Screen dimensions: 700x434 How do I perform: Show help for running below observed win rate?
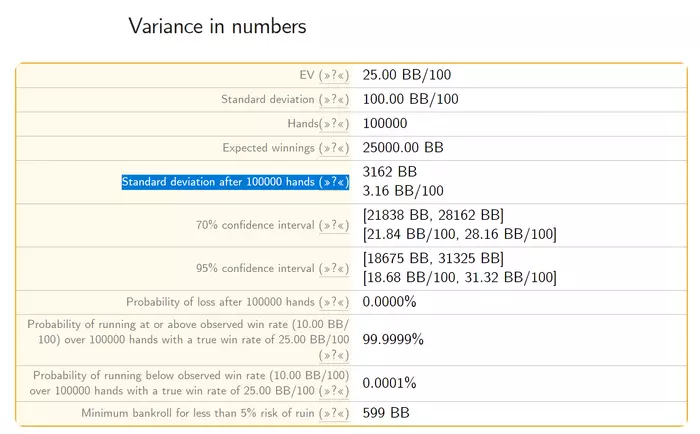click(x=334, y=390)
